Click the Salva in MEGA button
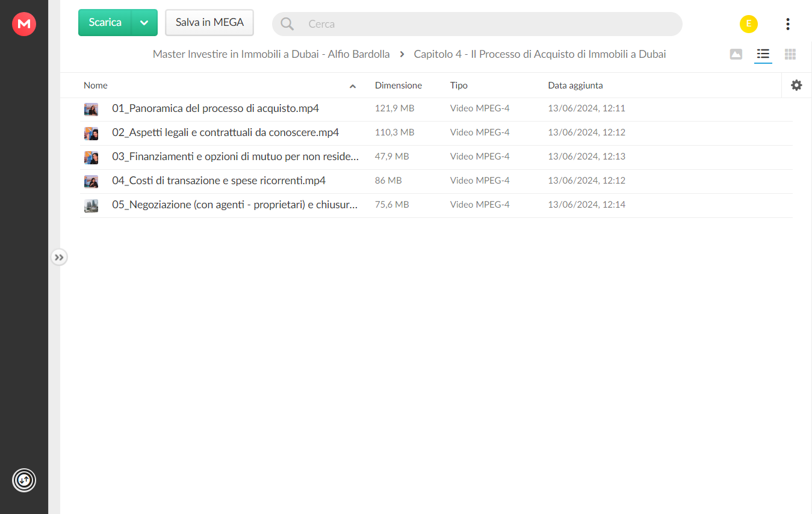The width and height of the screenshot is (812, 514). (x=209, y=23)
